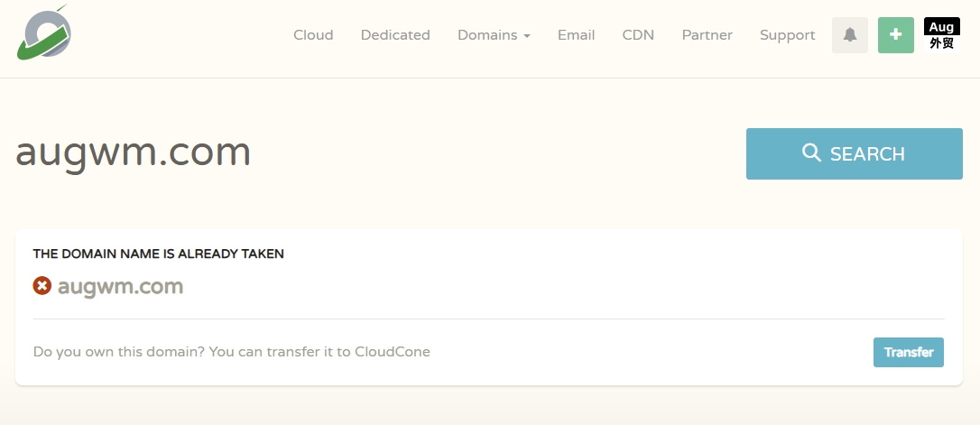
Task: Open the Partner page
Action: coord(707,35)
